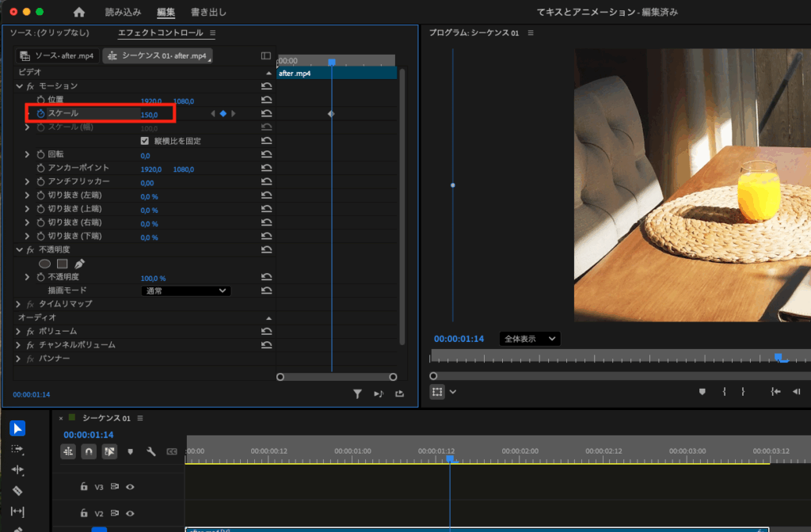Hide the V3 track output
This screenshot has height=532, width=811.
click(x=130, y=487)
